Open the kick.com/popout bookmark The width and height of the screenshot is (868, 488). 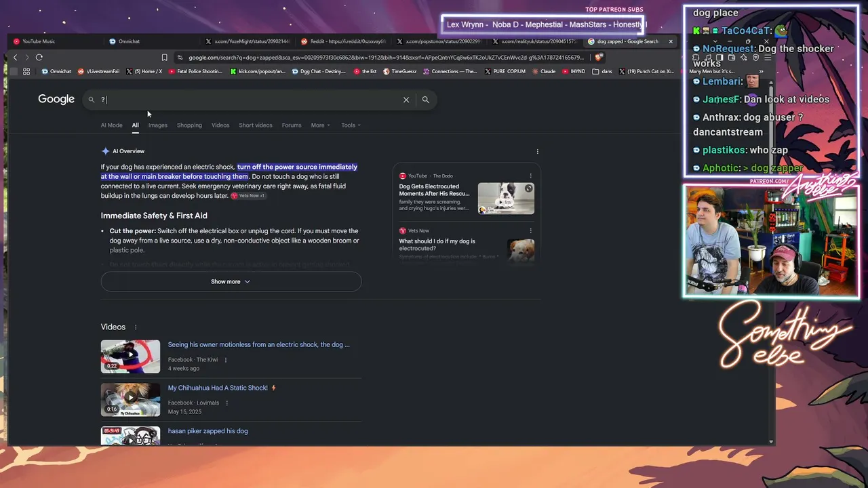pyautogui.click(x=258, y=71)
